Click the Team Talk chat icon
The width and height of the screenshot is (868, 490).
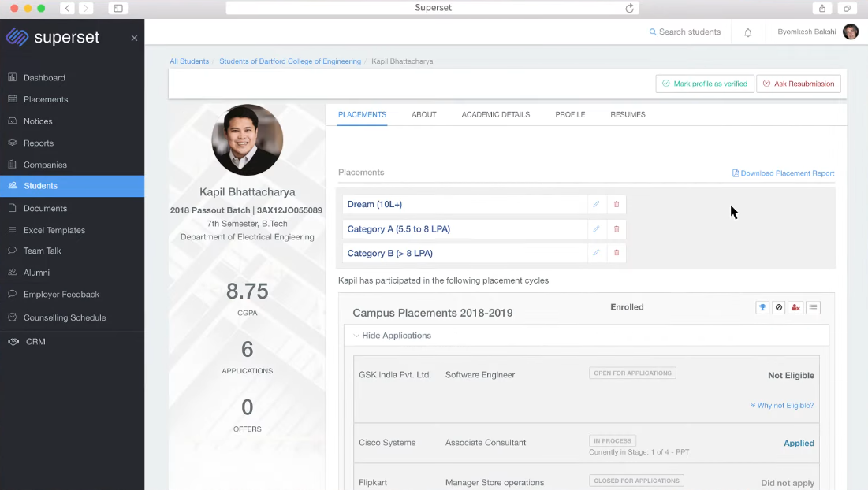tap(12, 250)
